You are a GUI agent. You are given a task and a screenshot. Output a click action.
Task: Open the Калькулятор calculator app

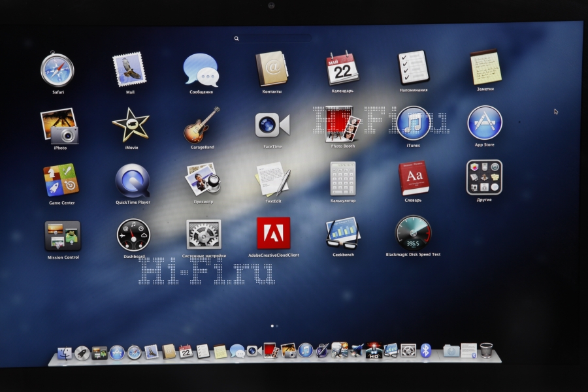(x=343, y=178)
